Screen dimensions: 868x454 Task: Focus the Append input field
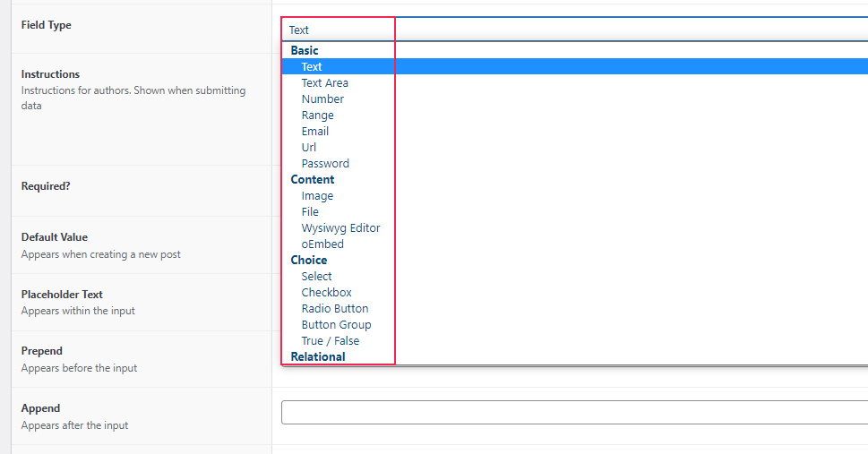coord(574,413)
